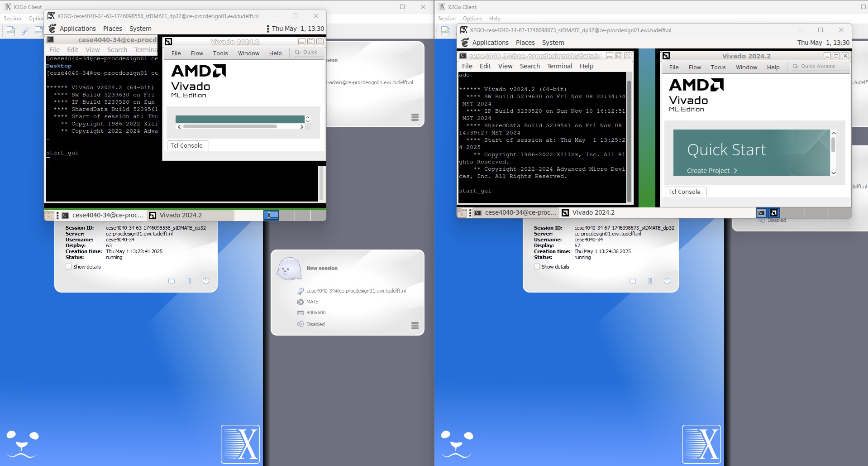Open Help menu in right X2Go Client
The width and height of the screenshot is (868, 466).
pos(495,19)
